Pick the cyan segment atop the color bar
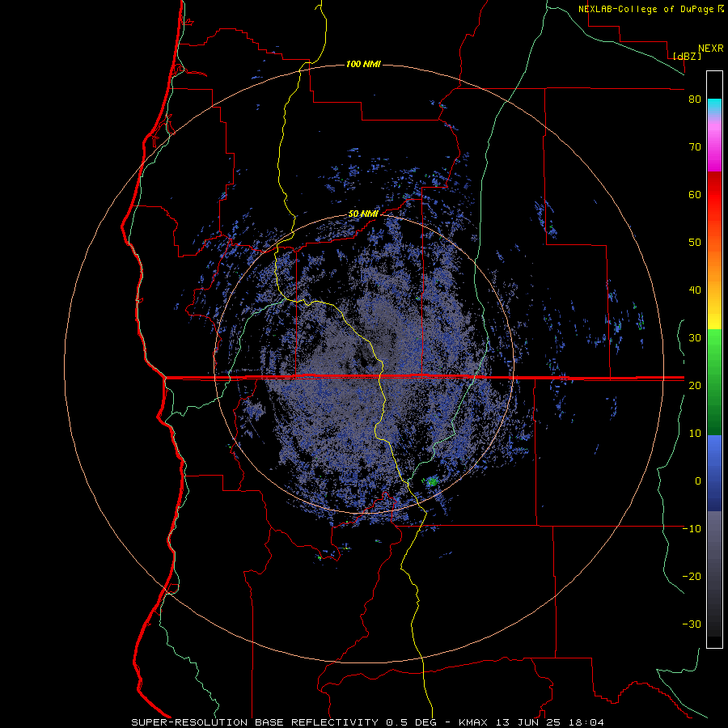728x728 pixels. (x=714, y=107)
